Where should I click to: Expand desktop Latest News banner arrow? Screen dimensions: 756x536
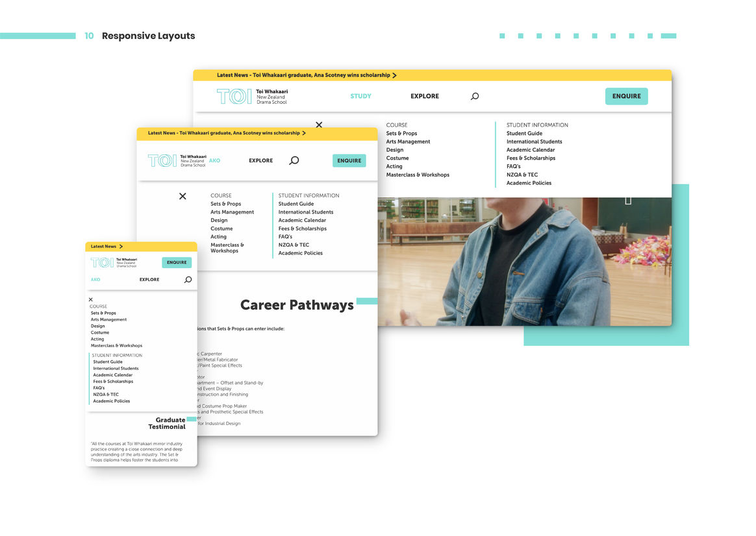click(x=395, y=75)
